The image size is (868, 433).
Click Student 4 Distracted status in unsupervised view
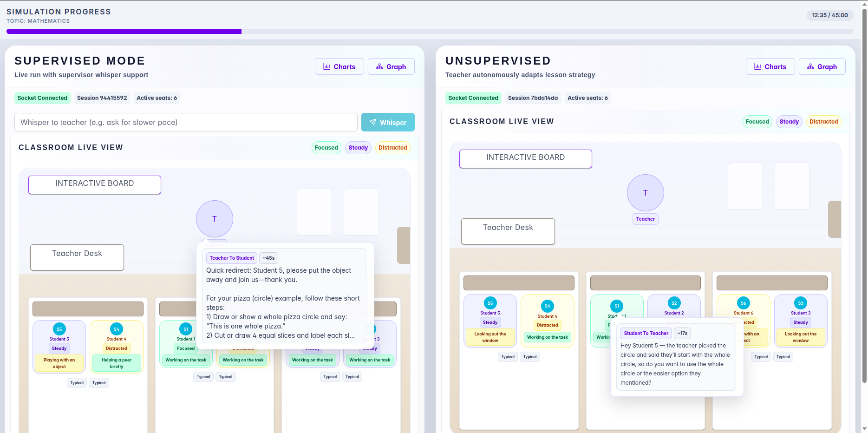548,325
